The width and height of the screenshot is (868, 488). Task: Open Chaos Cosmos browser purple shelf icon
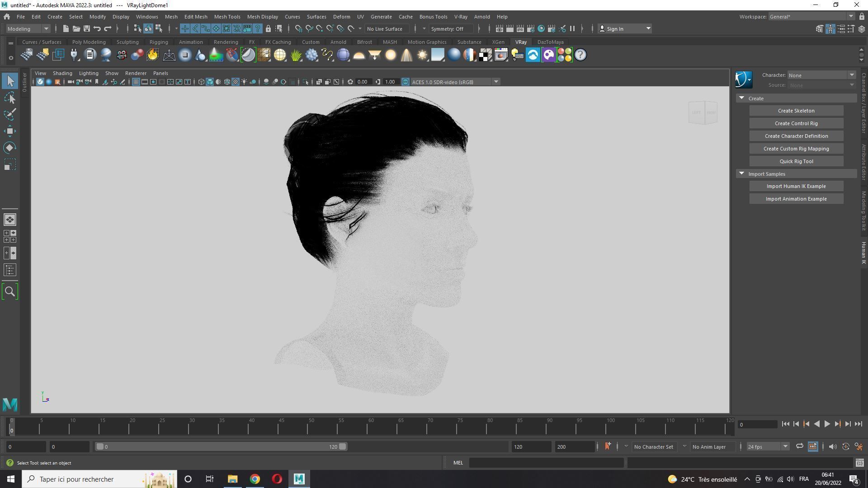click(548, 55)
